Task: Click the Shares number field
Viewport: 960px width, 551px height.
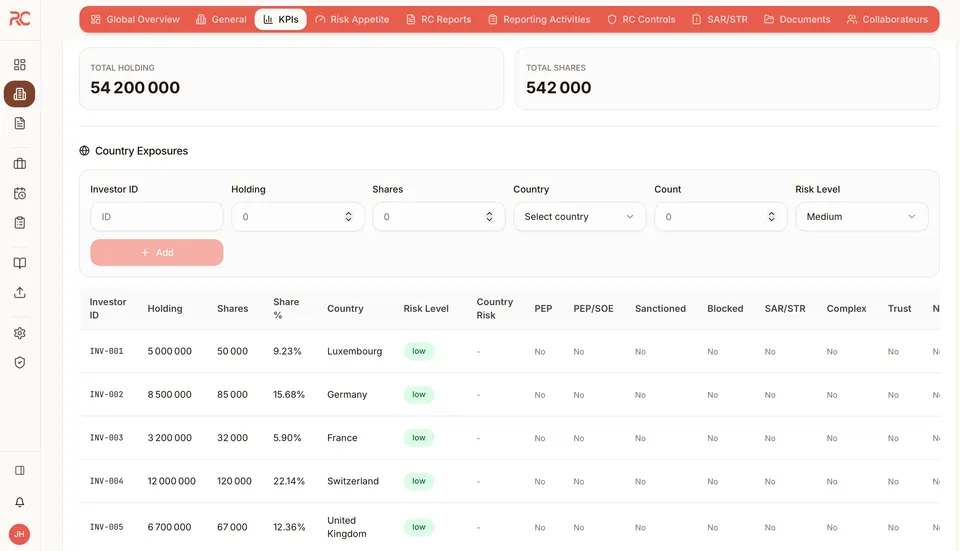Action: [438, 217]
